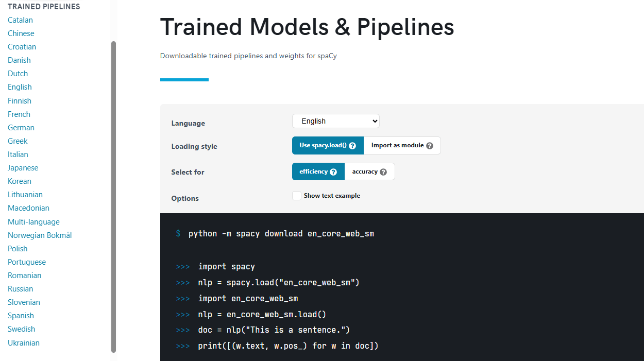Viewport: 644px width, 361px height.
Task: Select English in the sidebar list
Action: point(20,87)
